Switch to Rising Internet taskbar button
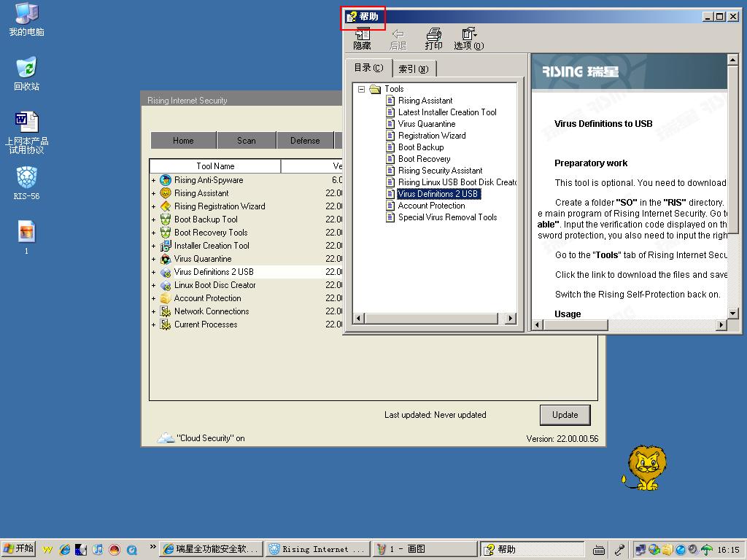 click(318, 549)
